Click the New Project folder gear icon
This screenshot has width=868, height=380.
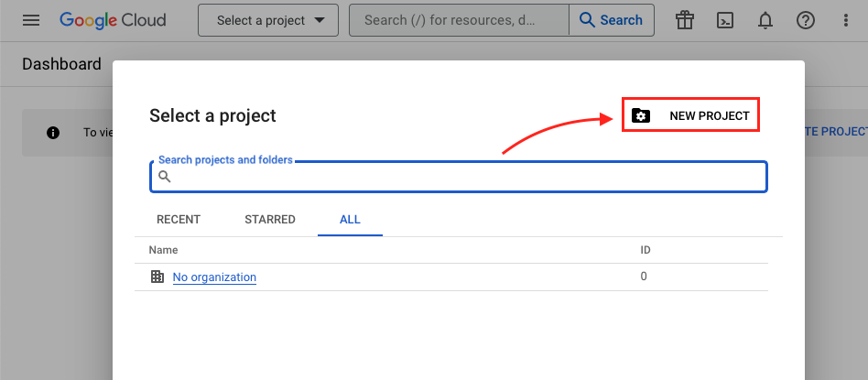(x=641, y=115)
